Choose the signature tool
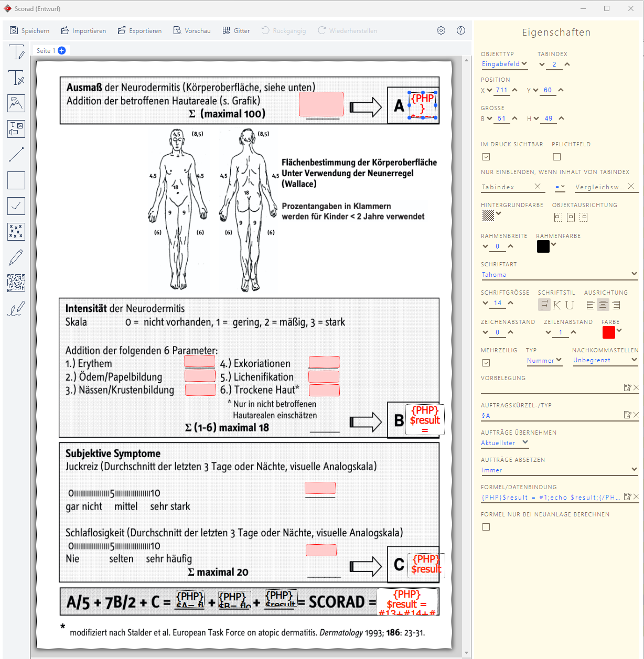Screen dimensions: 644x659 point(16,309)
